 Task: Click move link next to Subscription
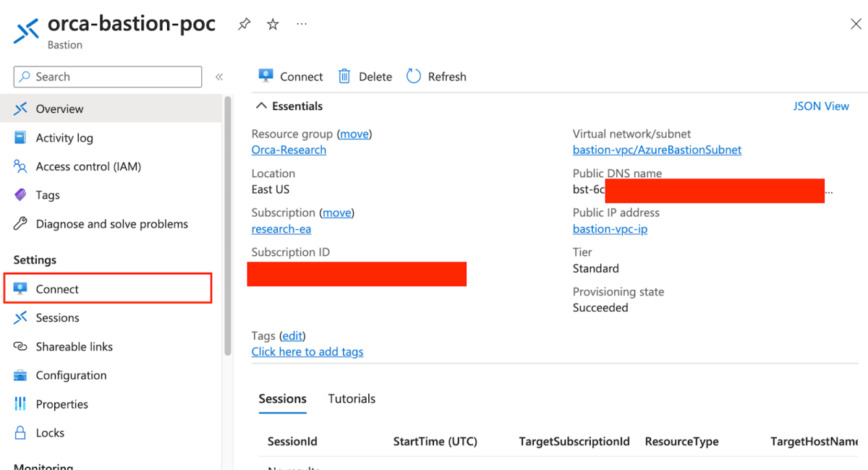point(337,213)
